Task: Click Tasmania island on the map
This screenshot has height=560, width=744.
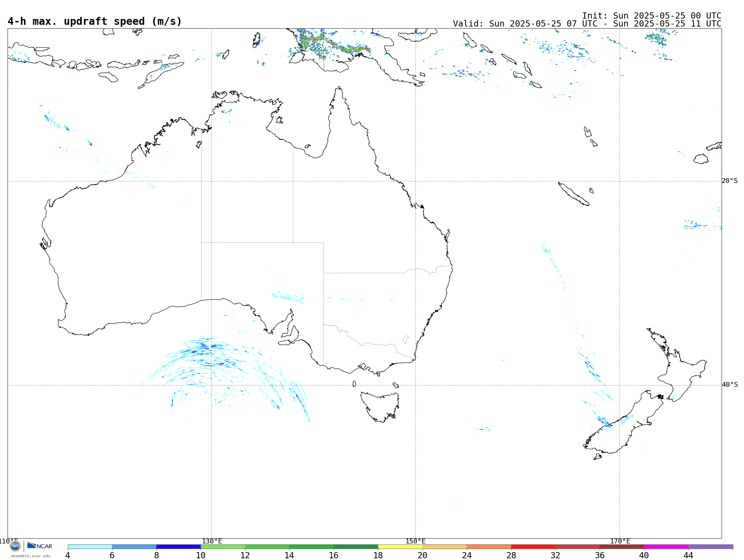Action: [381, 406]
